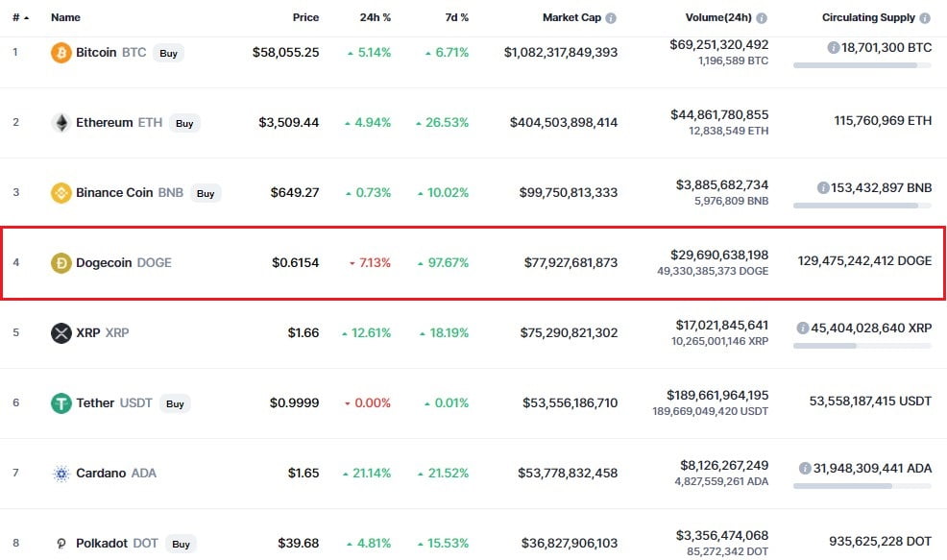947x560 pixels.
Task: Click Ethereum market cap $404,503,898,414
Action: [x=564, y=123]
